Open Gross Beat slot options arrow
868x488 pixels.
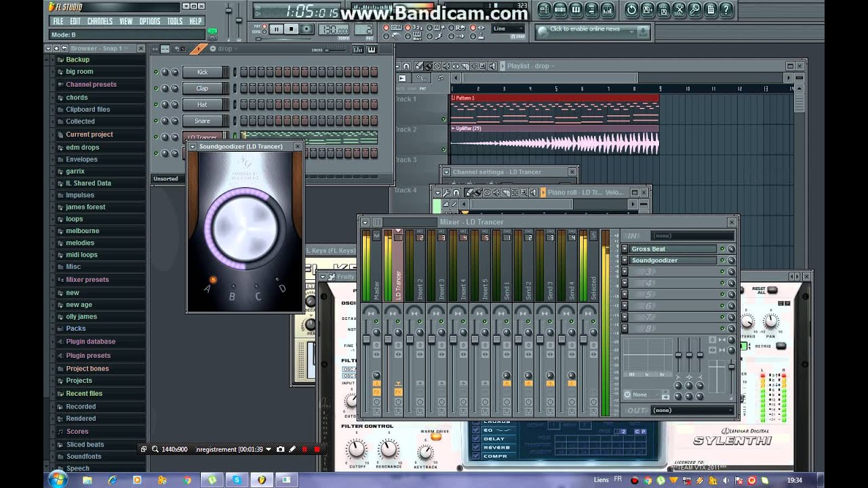tap(625, 249)
